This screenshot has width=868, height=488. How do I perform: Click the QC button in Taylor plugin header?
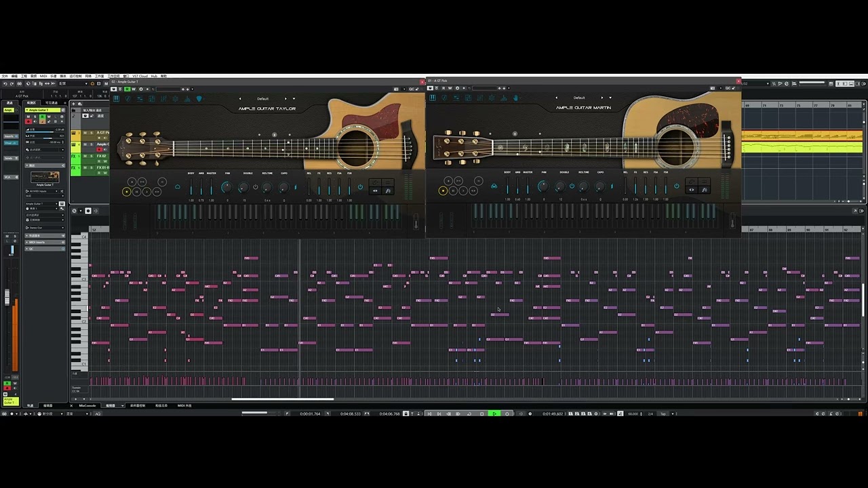click(412, 89)
